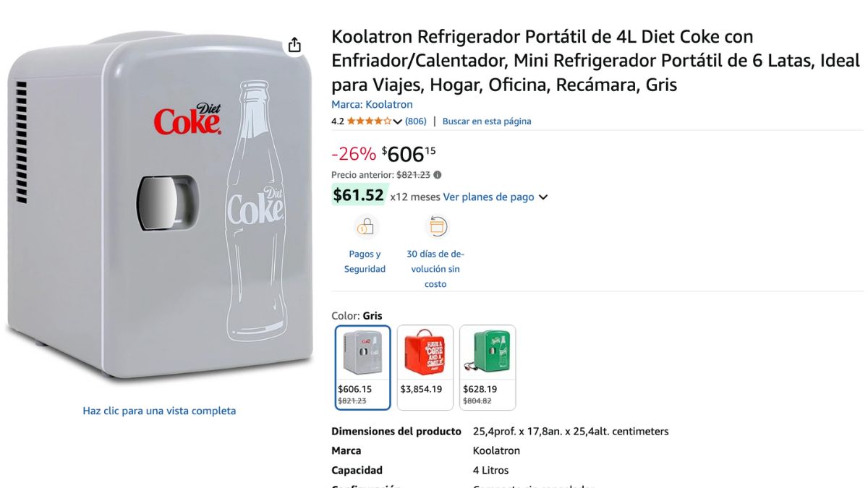The width and height of the screenshot is (868, 488).
Task: Click the 30-day return box icon
Action: 437,227
